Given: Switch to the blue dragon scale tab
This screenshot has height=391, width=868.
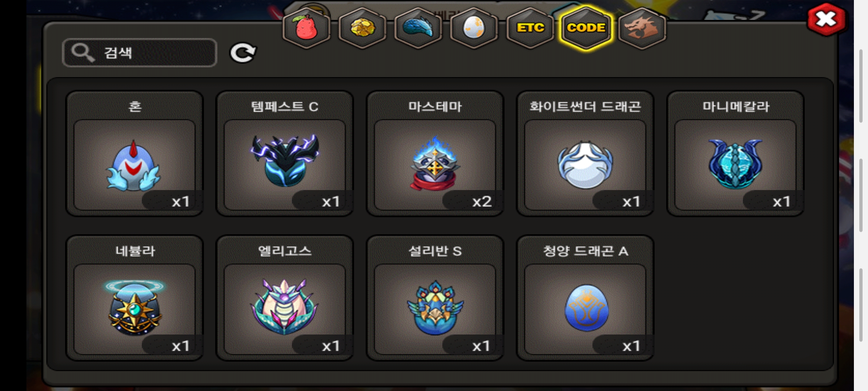Looking at the screenshot, I should 418,28.
